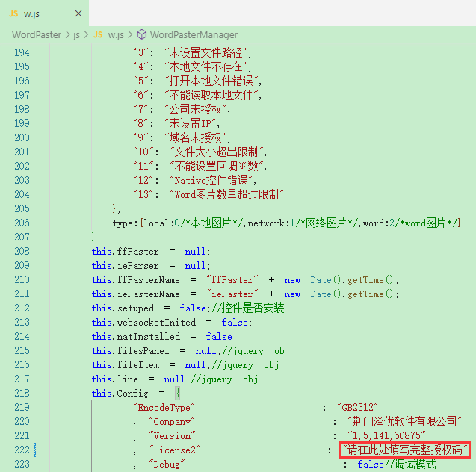The height and width of the screenshot is (472, 476).
Task: Click the string "Native控件错误"
Action: point(211,181)
